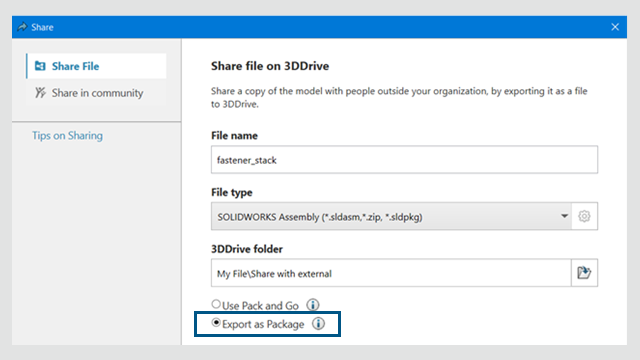Browse for 3DDrive folder using folder icon

(x=584, y=273)
